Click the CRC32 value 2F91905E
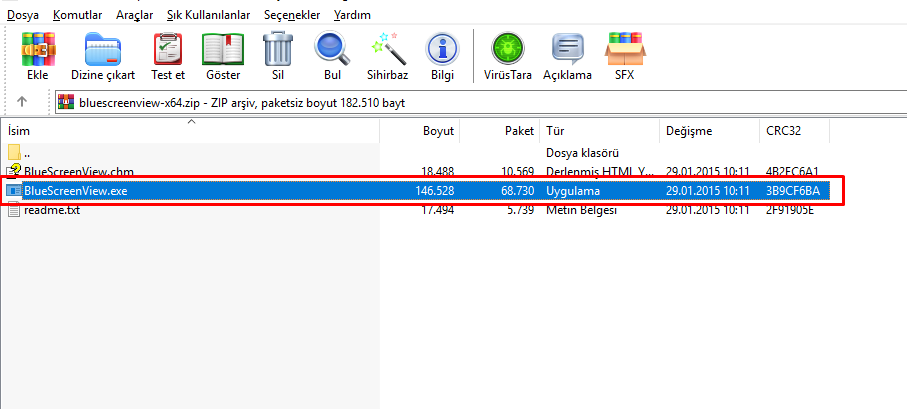This screenshot has width=907, height=409. (x=790, y=210)
